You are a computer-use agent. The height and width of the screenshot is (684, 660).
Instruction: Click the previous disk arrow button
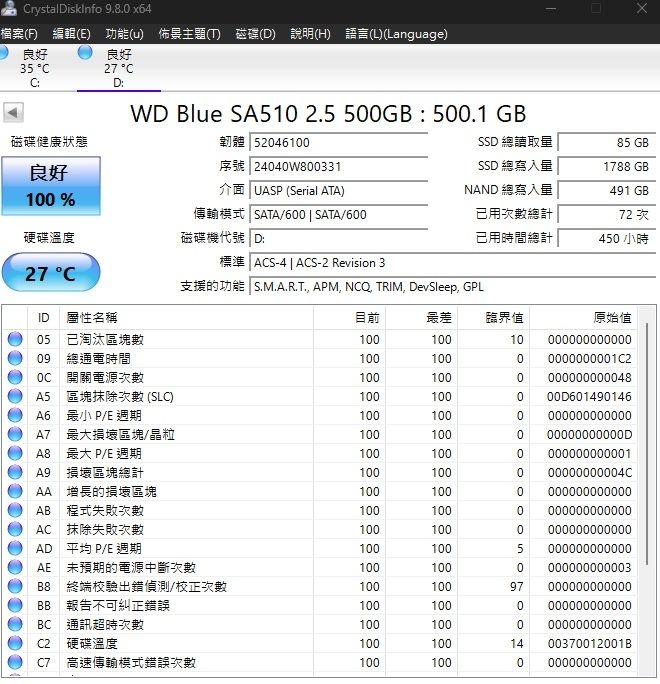coord(13,113)
